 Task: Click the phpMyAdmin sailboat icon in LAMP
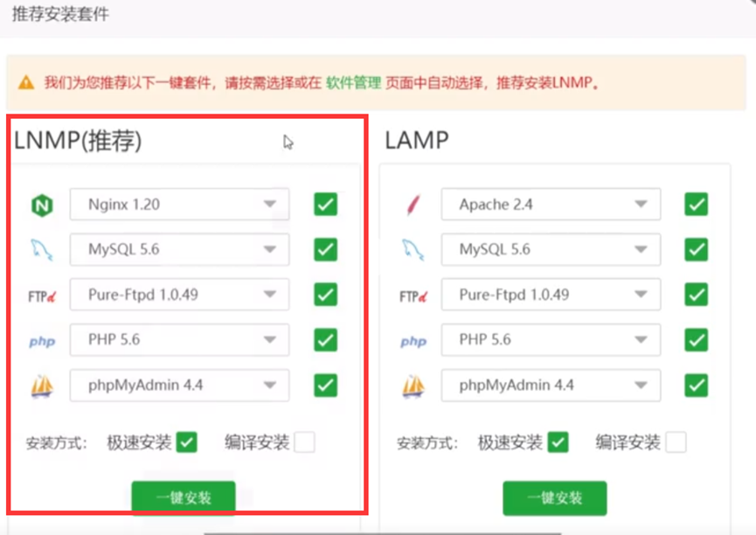(413, 386)
